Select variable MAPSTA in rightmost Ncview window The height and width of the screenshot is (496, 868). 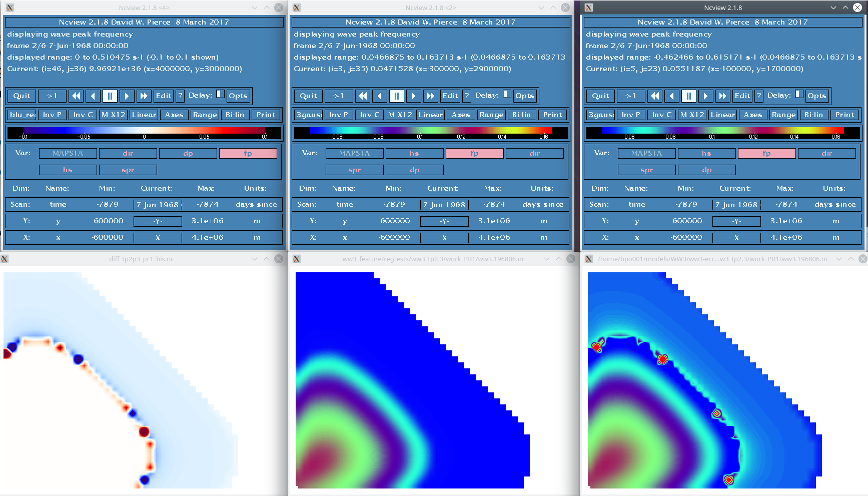pyautogui.click(x=647, y=154)
